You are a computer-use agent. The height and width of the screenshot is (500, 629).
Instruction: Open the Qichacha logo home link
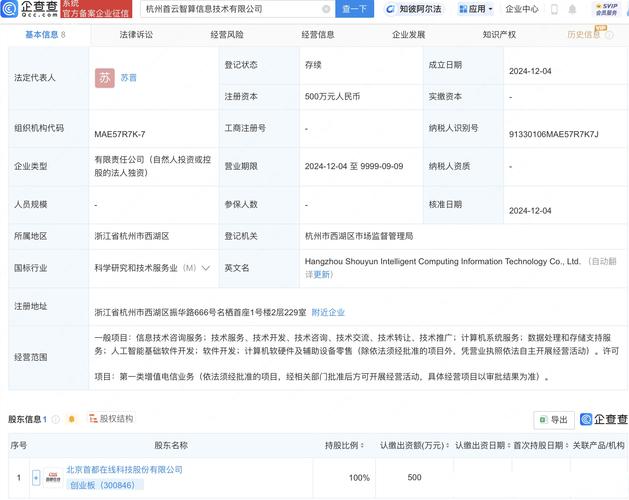pos(29,8)
